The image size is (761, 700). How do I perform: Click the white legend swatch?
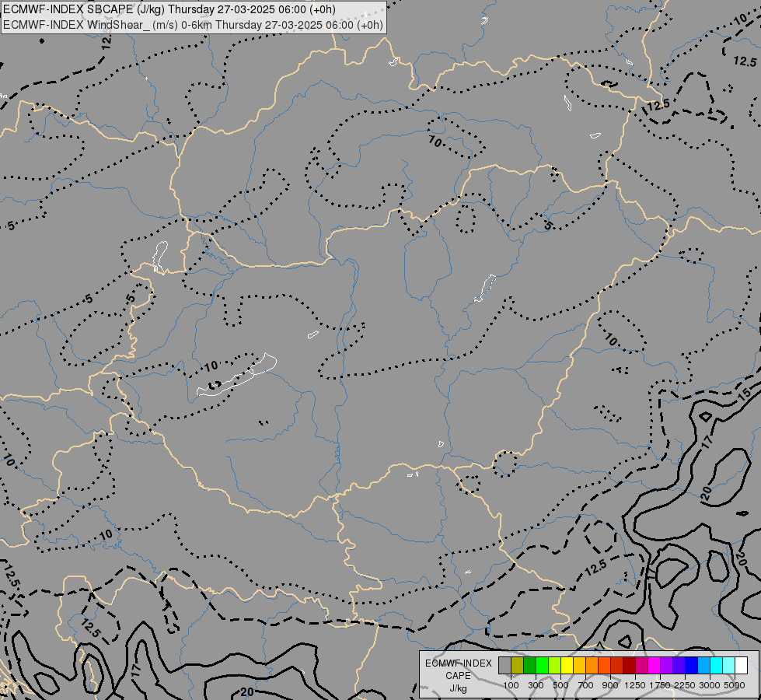741,665
